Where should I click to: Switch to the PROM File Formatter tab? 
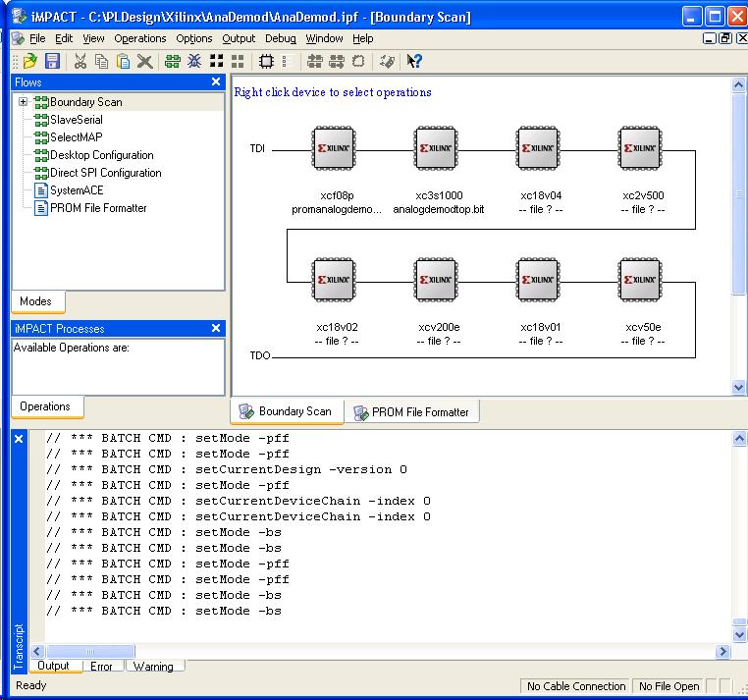coord(411,411)
